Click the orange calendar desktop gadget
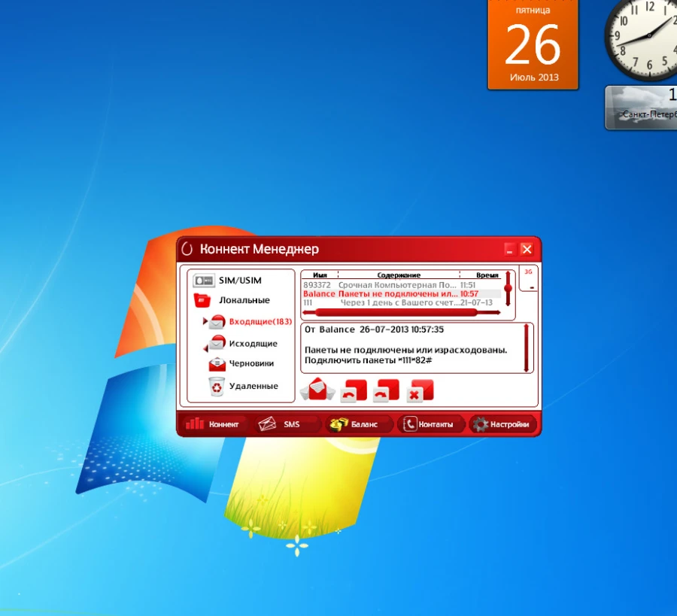This screenshot has height=616, width=677. click(x=533, y=44)
